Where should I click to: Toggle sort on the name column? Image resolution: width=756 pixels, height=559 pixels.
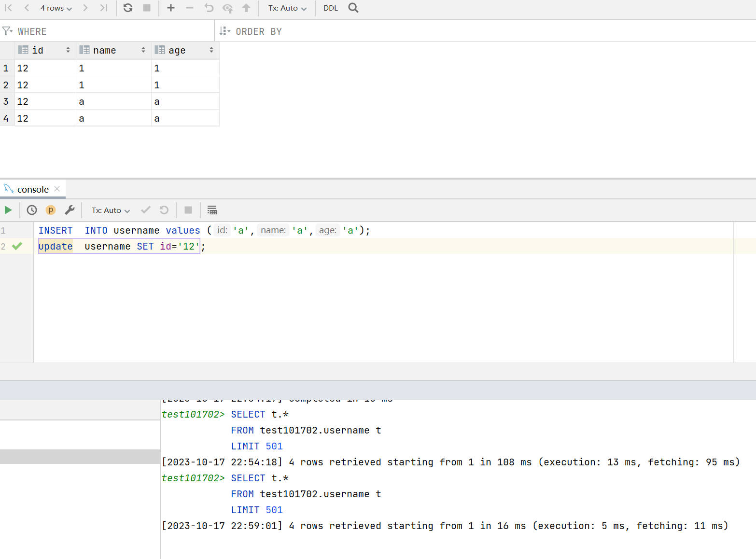click(x=143, y=50)
